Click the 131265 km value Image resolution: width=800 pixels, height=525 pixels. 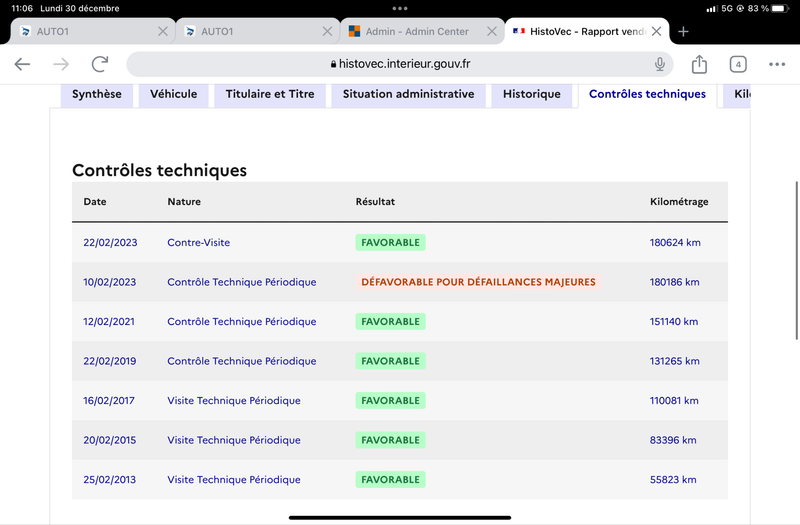pos(674,361)
